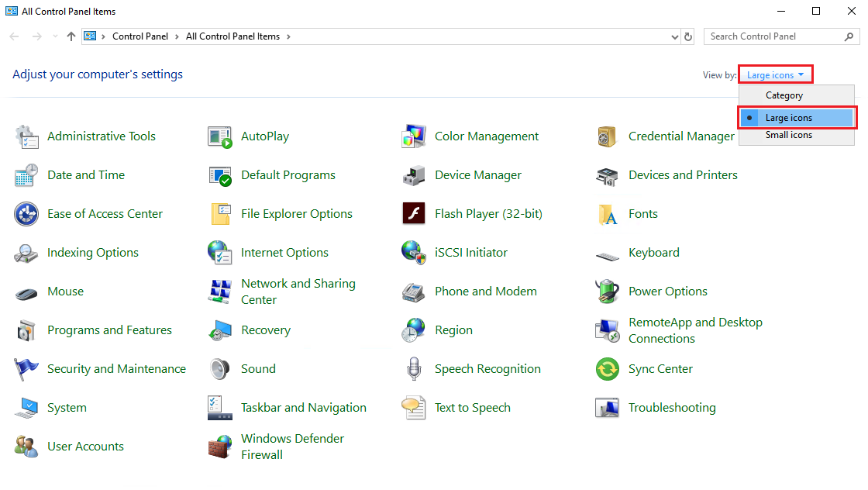Click the Power Options battery icon
Viewport: 868px width, 490px height.
pos(608,292)
